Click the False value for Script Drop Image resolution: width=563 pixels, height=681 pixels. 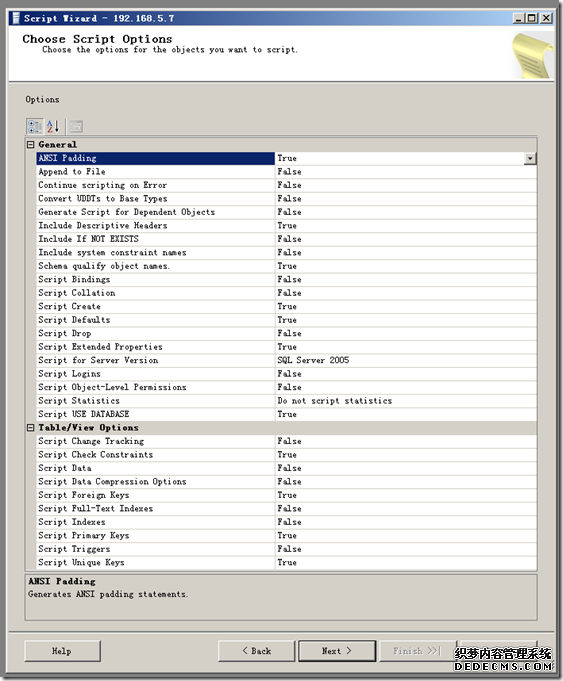(x=289, y=333)
